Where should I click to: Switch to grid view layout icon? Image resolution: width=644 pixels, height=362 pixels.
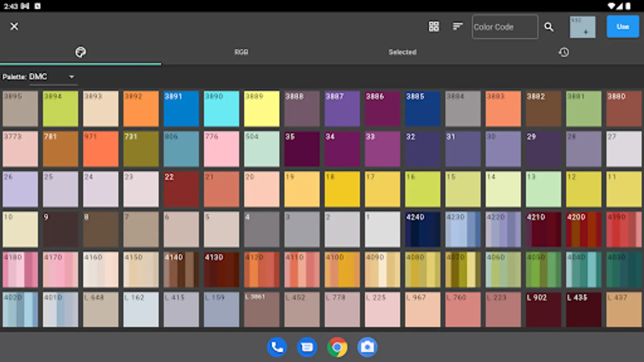[x=433, y=27]
